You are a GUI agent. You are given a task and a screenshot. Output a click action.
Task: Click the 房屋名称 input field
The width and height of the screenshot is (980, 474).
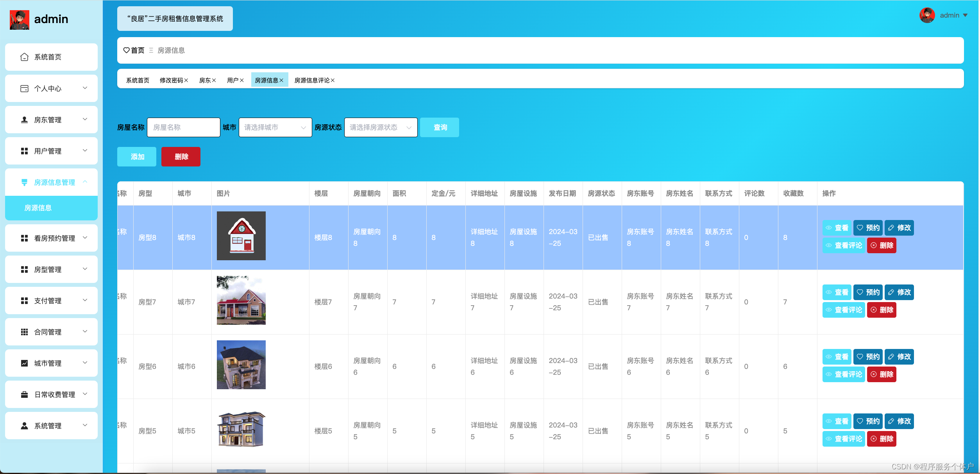[183, 127]
